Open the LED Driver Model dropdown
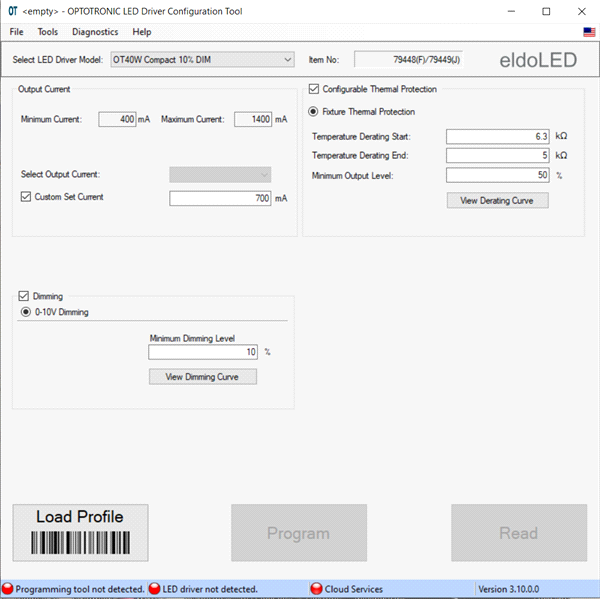This screenshot has width=600, height=599. pyautogui.click(x=201, y=59)
